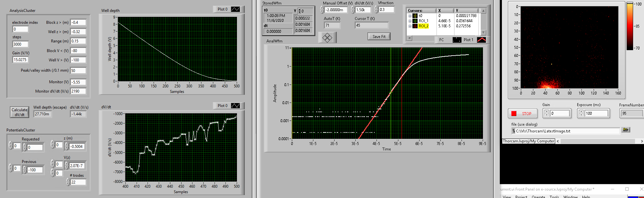Click the Calculate dV/dt button
644x198 pixels.
click(20, 112)
